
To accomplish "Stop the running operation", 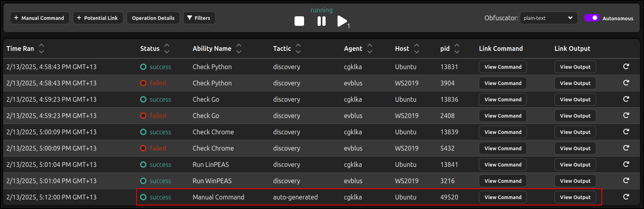I will point(299,21).
